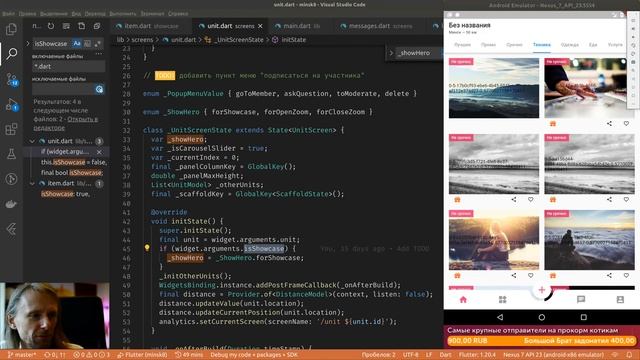Click 'this.isShowcase = false,' result

73,162
